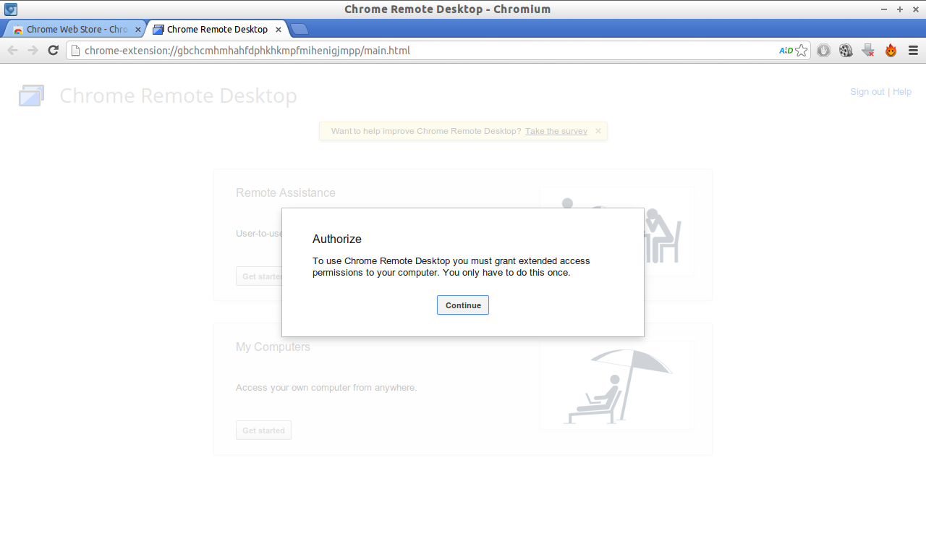The width and height of the screenshot is (926, 560).
Task: Click the download arrow extension icon
Action: point(868,51)
